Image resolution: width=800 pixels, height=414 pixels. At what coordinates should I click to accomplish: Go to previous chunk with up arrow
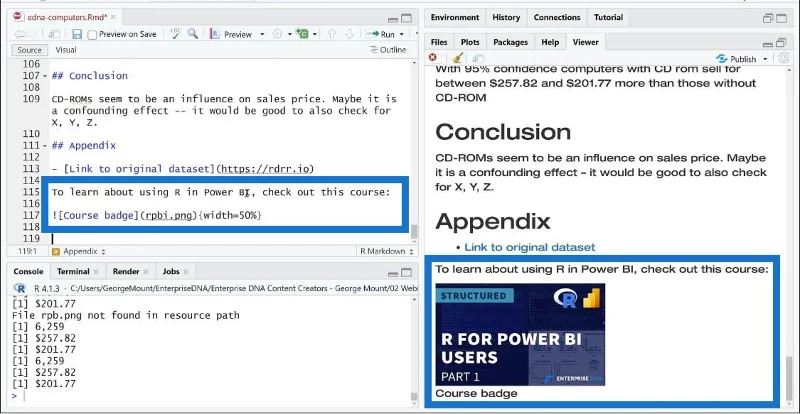332,34
